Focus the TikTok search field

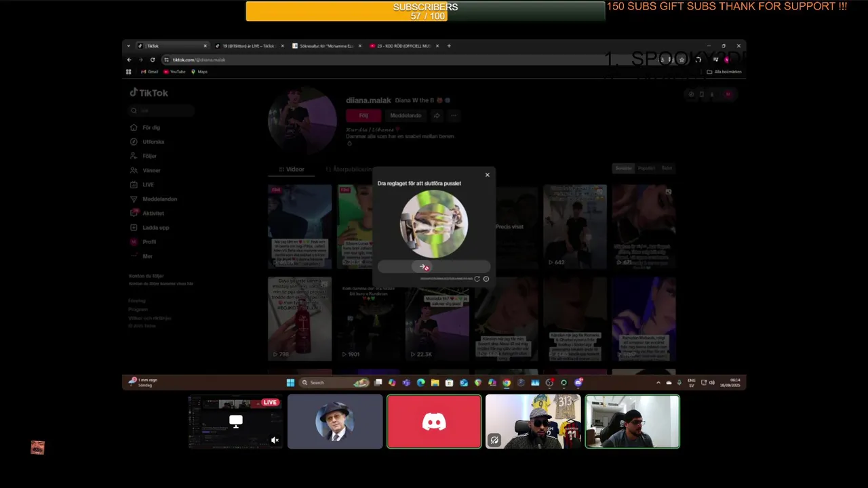[x=162, y=110]
